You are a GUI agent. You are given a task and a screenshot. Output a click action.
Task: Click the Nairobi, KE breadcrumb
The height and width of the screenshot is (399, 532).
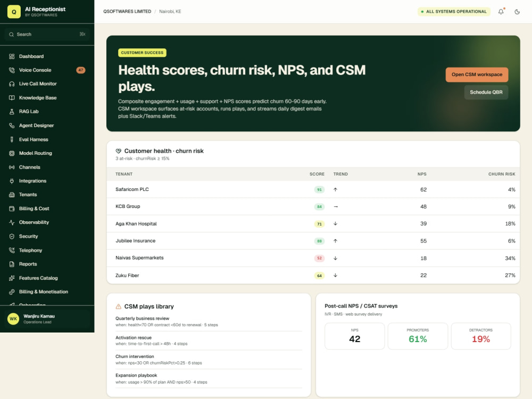[170, 12]
